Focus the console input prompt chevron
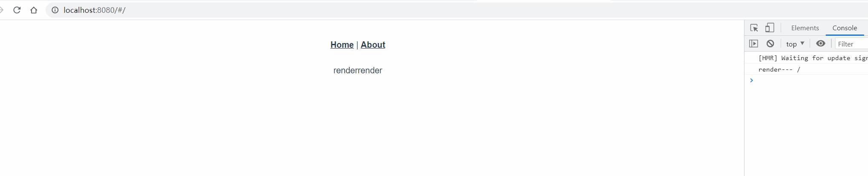The height and width of the screenshot is (176, 868). 752,80
